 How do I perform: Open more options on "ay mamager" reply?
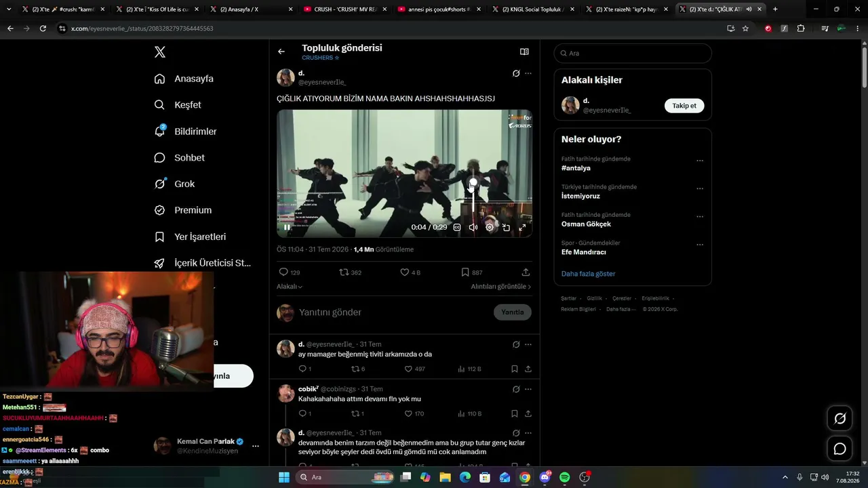[528, 344]
